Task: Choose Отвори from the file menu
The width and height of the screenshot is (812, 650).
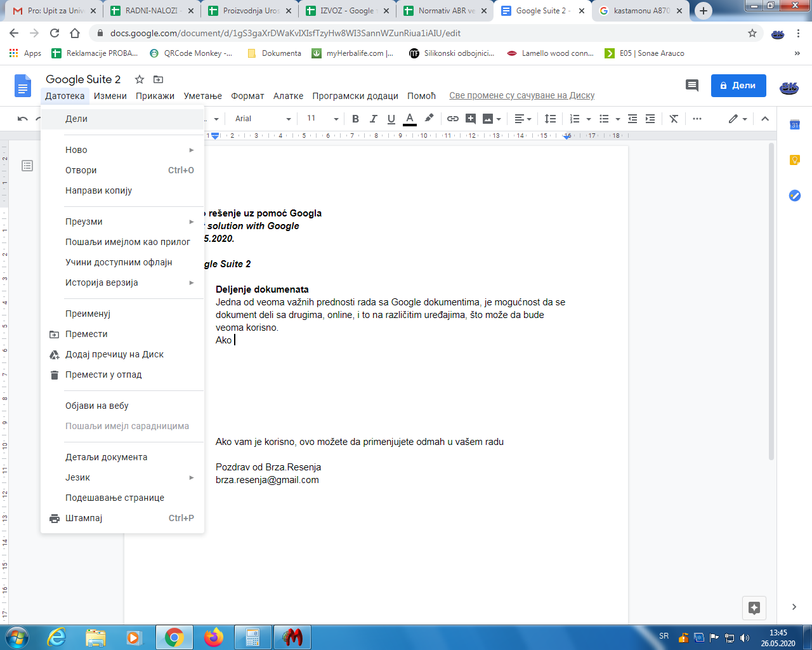Action: 122,170
